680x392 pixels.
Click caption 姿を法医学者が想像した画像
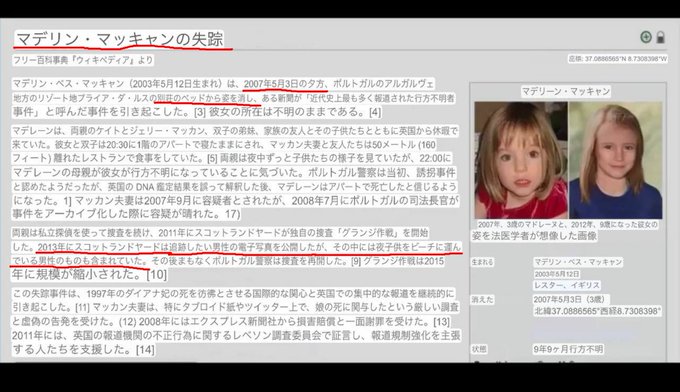[x=534, y=236]
